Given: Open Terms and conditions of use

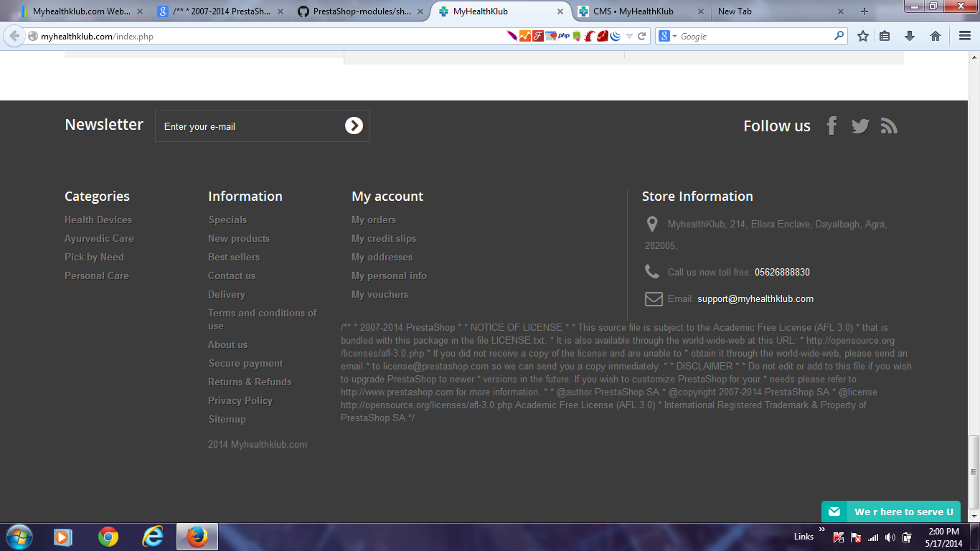Looking at the screenshot, I should tap(263, 319).
